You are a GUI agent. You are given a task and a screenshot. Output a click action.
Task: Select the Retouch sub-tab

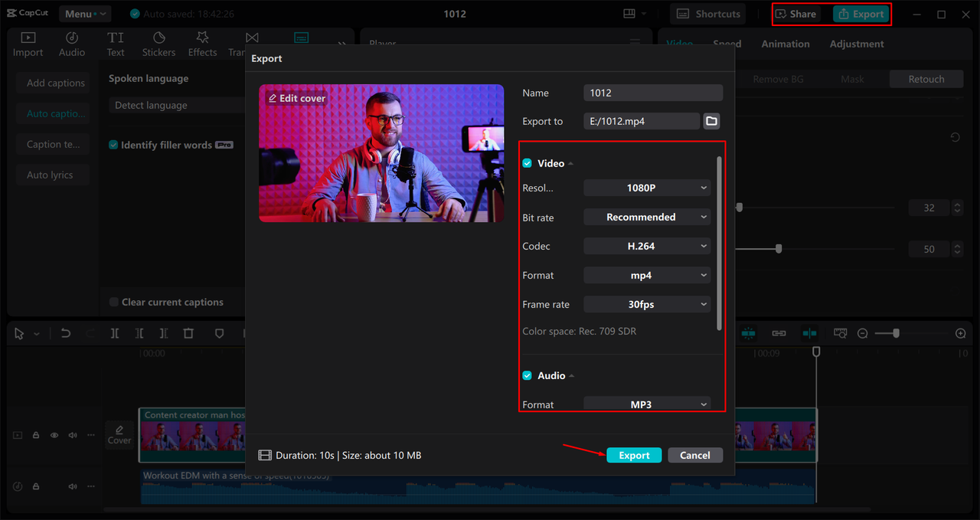tap(926, 79)
